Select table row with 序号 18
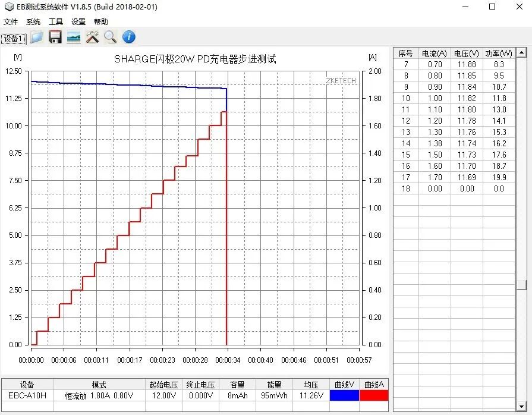The width and height of the screenshot is (532, 415). click(x=454, y=188)
